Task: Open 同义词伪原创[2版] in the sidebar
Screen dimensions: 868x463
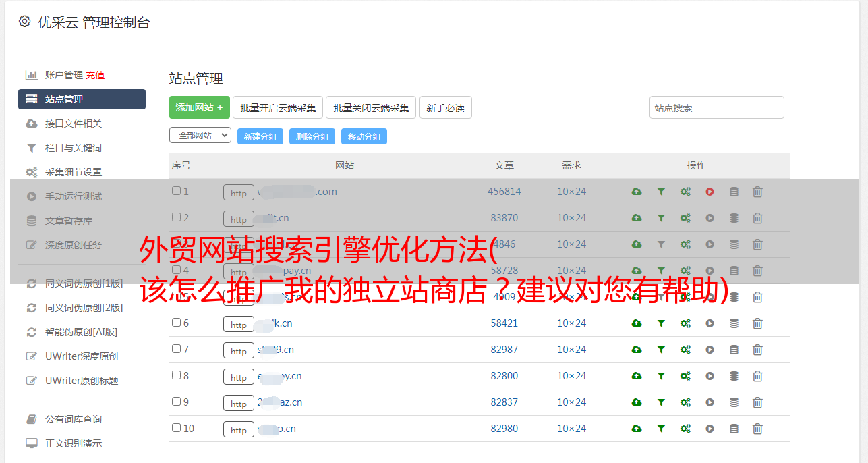Action: [x=84, y=308]
